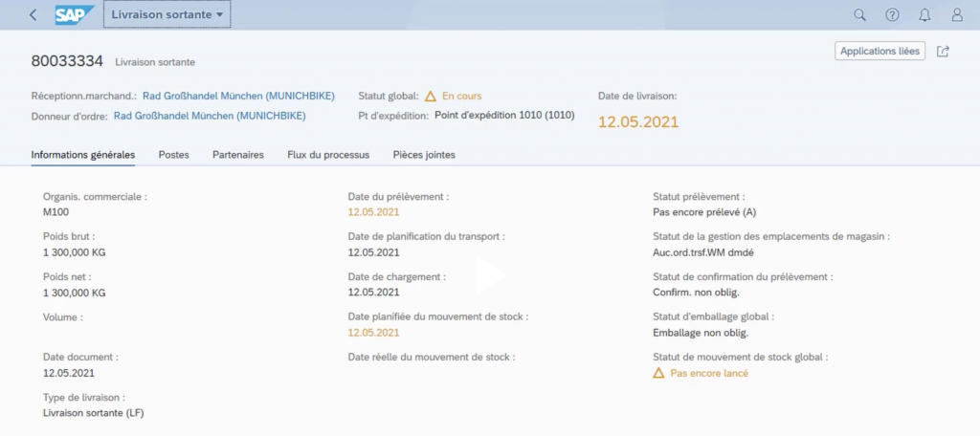Click the SAP logo
This screenshot has width=980, height=436.
pyautogui.click(x=74, y=14)
